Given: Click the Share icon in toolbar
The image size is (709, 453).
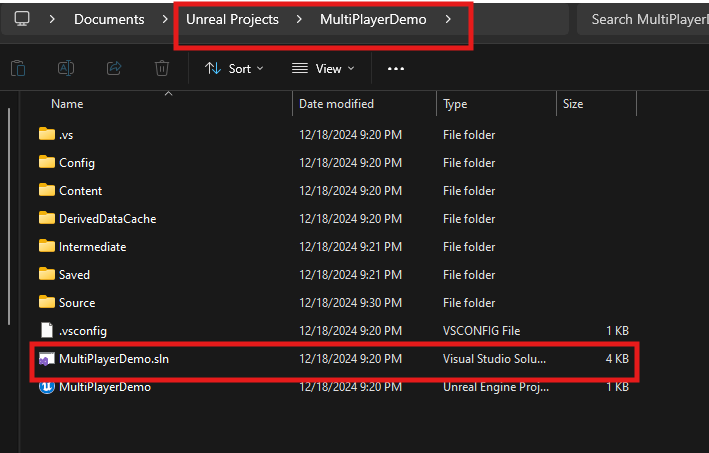Looking at the screenshot, I should (114, 68).
